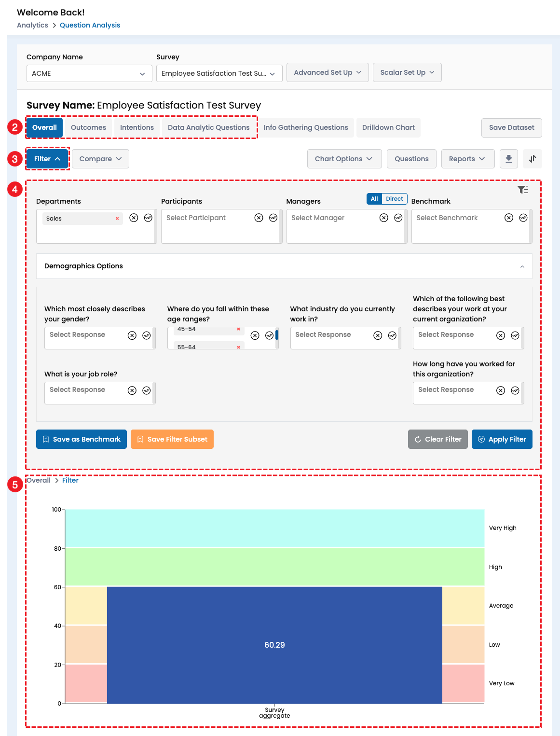Screen dimensions: 560x736
Task: Clear age ranges with x circle icon
Action: coord(255,335)
